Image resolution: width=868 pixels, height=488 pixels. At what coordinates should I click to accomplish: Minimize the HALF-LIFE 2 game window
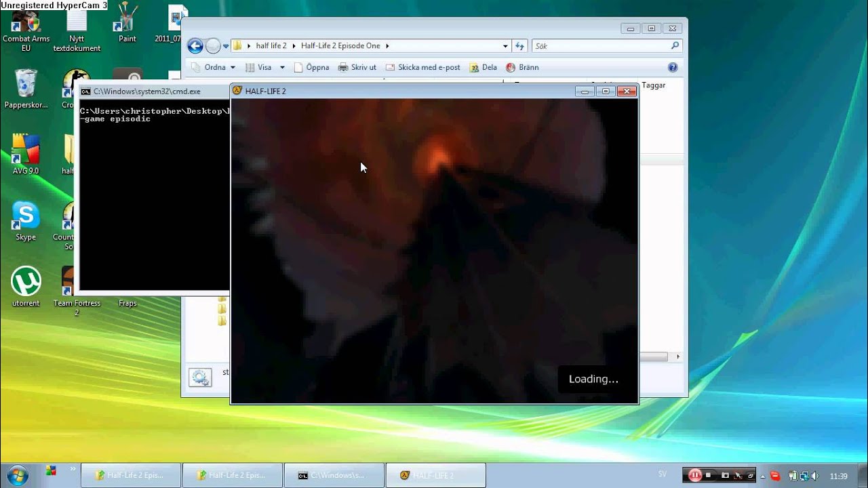point(585,91)
